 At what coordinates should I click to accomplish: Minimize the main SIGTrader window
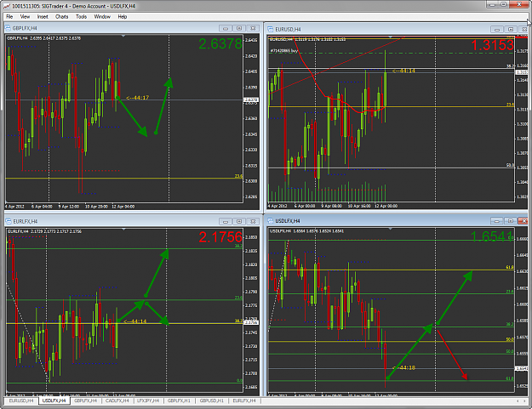tap(492, 4)
